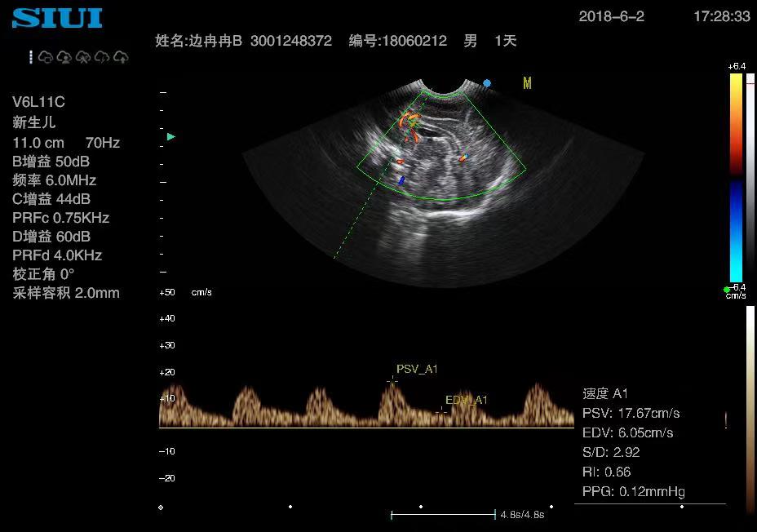Click the PSV: 17.67cm/s measurement result

(631, 413)
